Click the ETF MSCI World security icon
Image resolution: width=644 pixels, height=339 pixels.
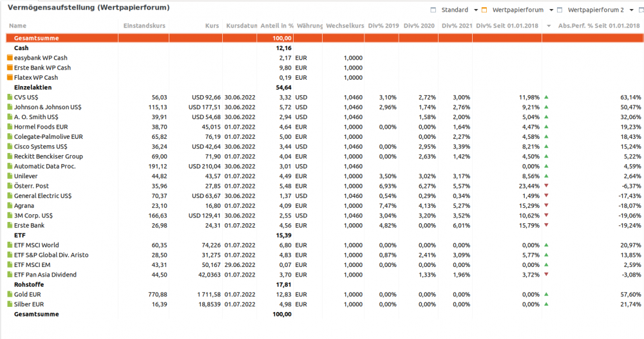(10, 245)
